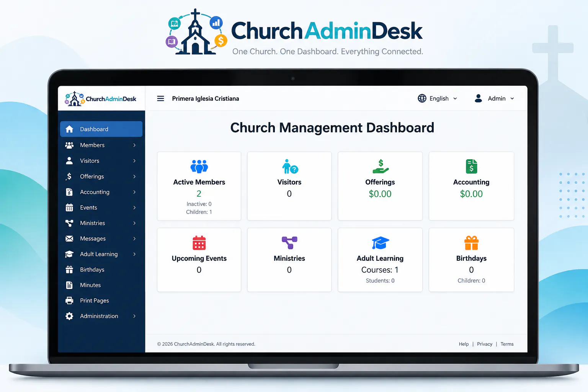Expand the Messages submenu chevron

tap(134, 238)
